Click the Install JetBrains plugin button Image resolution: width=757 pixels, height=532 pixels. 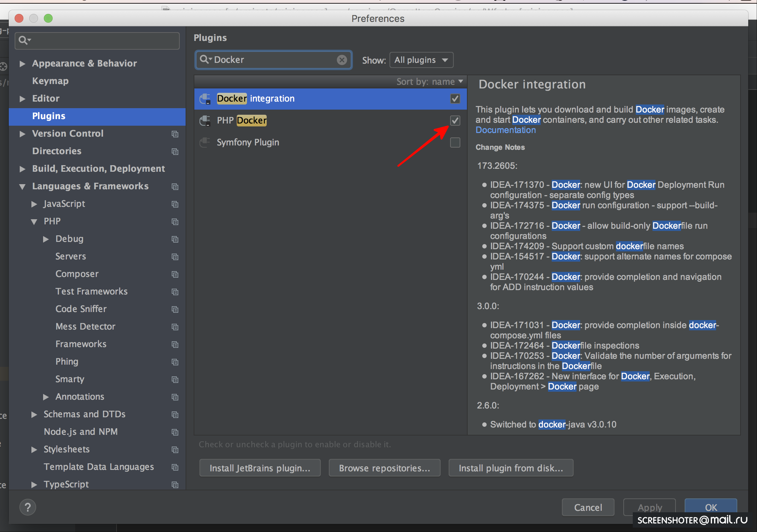260,468
